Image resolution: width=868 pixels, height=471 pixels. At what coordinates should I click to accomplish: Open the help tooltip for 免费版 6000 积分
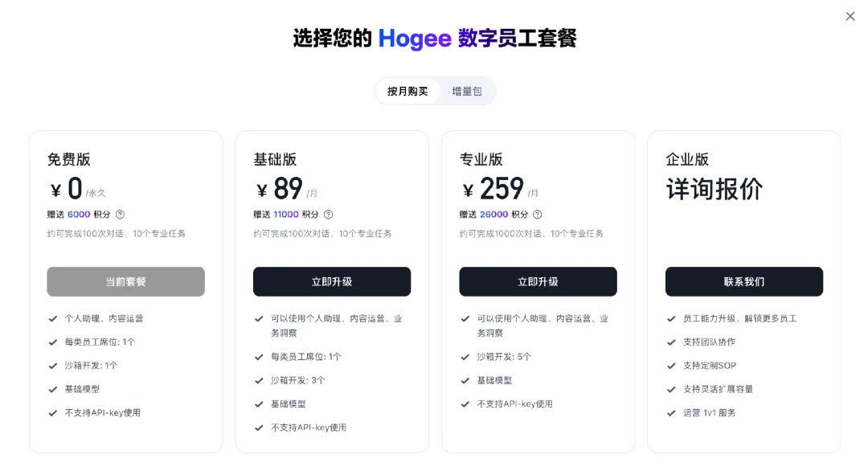pyautogui.click(x=119, y=215)
